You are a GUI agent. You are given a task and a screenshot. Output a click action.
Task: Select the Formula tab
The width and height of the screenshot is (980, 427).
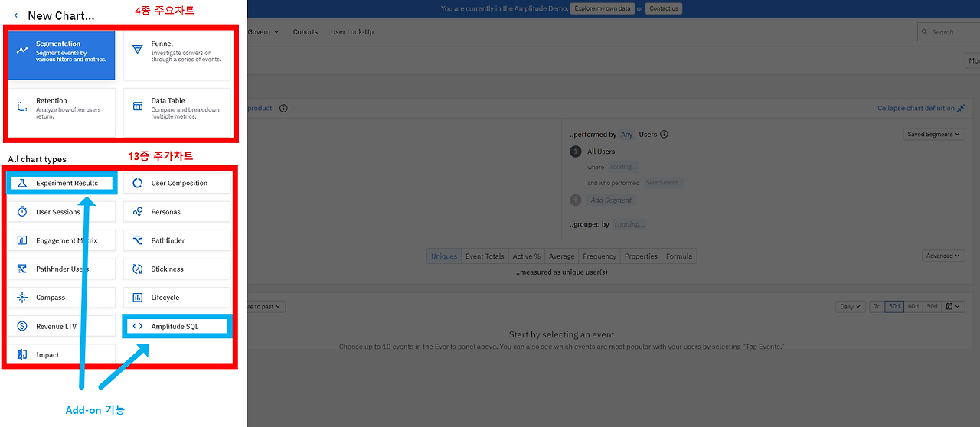679,256
